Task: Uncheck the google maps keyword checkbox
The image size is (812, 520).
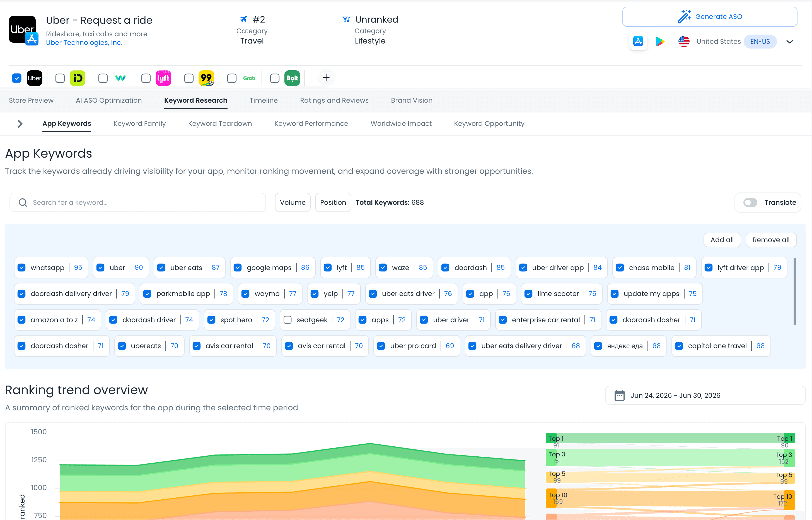Action: point(238,268)
